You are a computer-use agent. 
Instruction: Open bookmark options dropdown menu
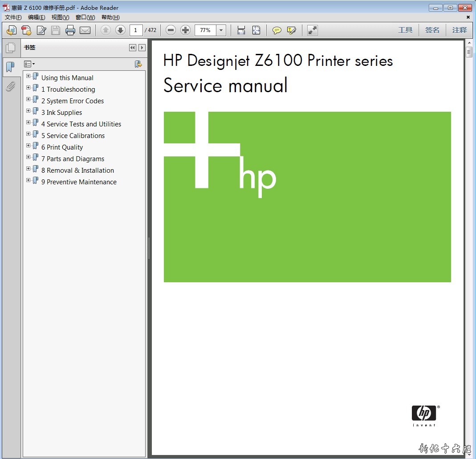(29, 64)
